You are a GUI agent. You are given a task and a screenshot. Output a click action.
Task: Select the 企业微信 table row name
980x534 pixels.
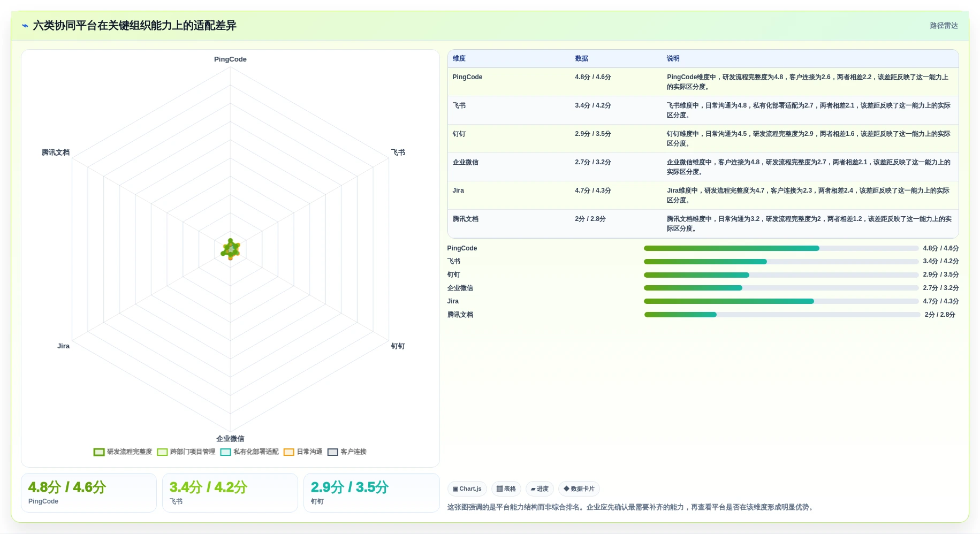(466, 162)
